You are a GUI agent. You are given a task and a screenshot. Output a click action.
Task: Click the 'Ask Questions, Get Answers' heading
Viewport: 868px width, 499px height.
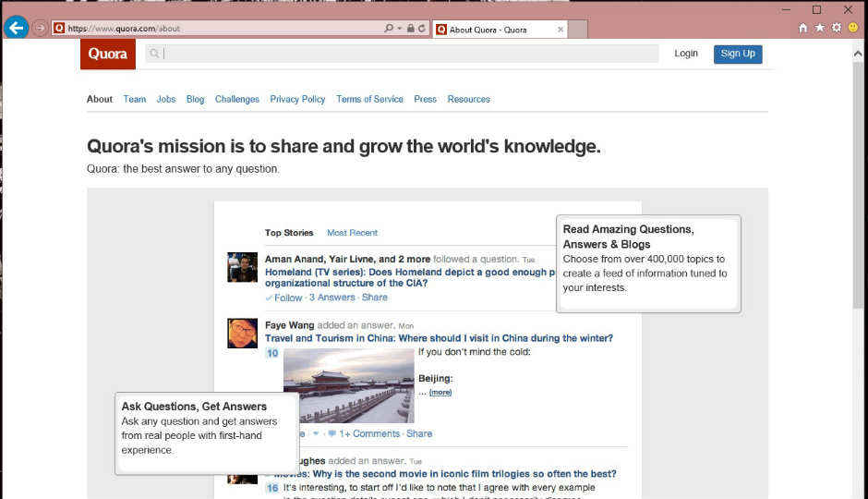click(194, 407)
